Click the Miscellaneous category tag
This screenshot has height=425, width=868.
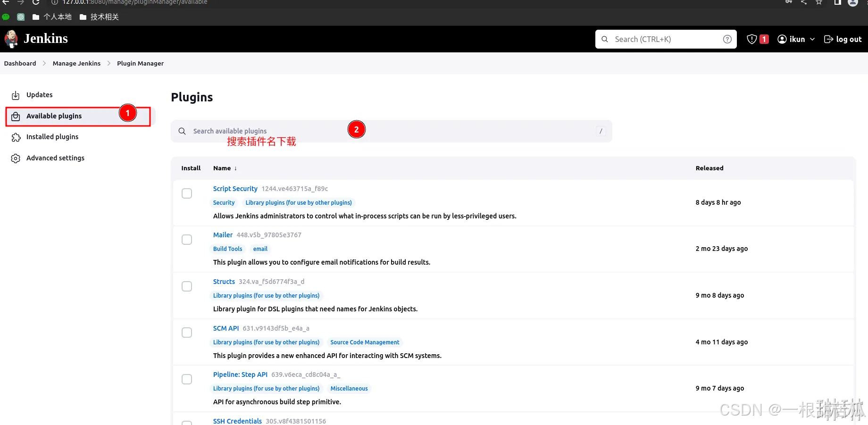pos(349,389)
